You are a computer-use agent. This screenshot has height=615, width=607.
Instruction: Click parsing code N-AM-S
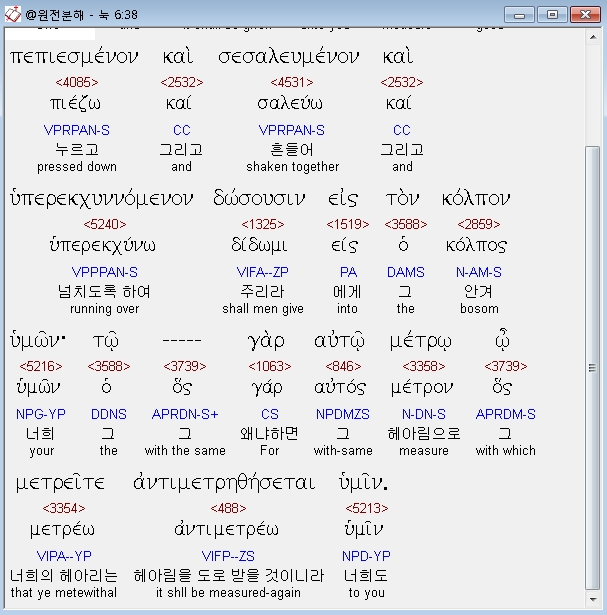click(479, 272)
